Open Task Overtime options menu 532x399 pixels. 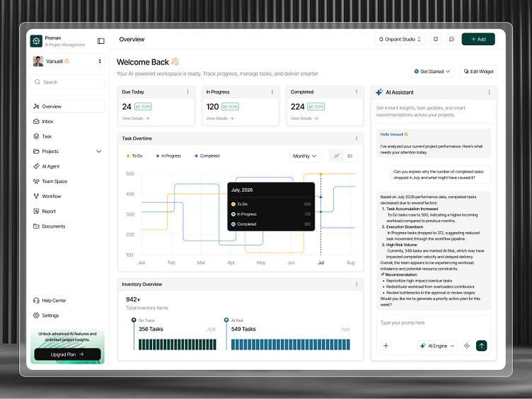click(x=357, y=139)
